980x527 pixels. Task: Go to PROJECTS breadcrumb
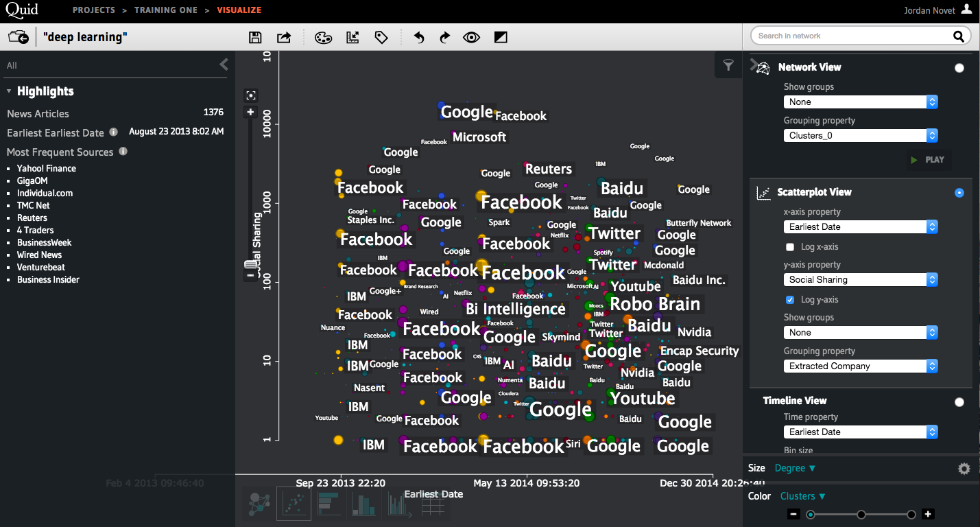94,10
